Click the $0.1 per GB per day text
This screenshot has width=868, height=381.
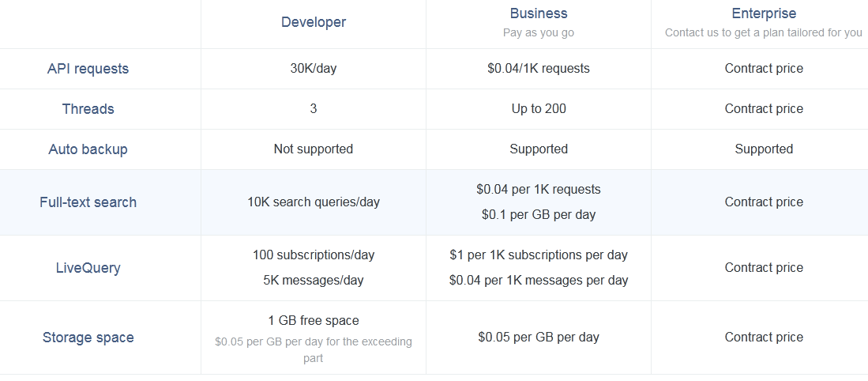click(x=539, y=215)
